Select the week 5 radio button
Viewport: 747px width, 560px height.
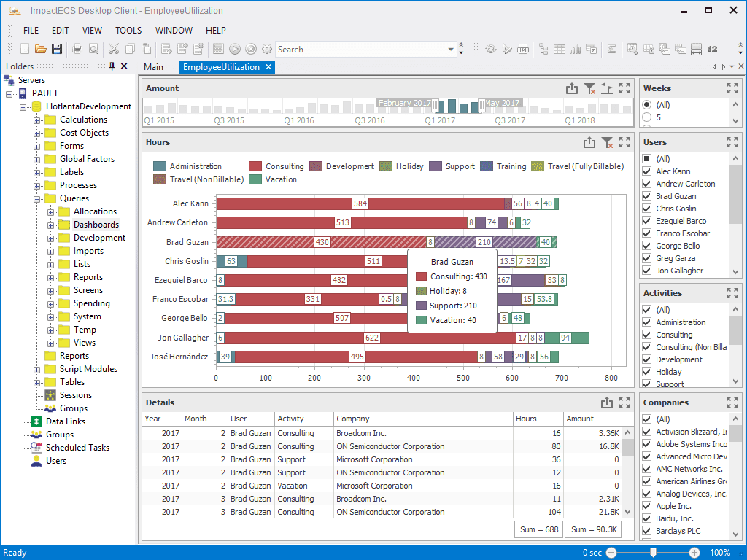pos(647,117)
